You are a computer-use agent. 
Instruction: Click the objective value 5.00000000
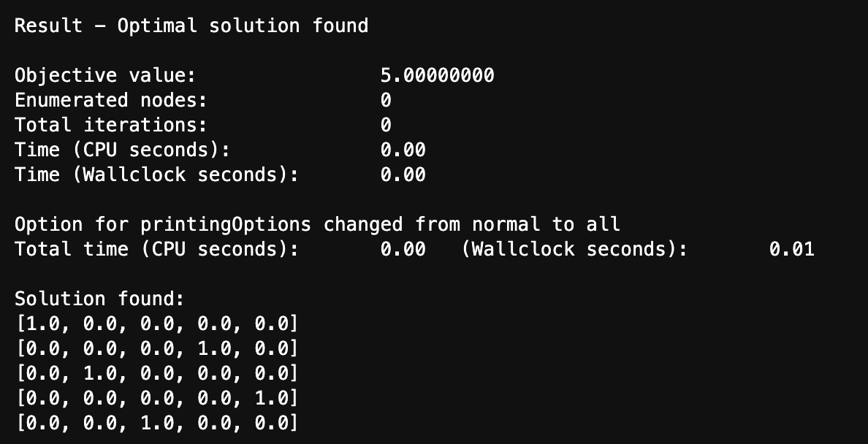pyautogui.click(x=437, y=75)
